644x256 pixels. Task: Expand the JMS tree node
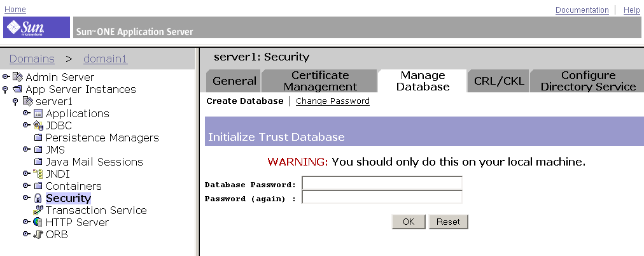click(x=27, y=149)
